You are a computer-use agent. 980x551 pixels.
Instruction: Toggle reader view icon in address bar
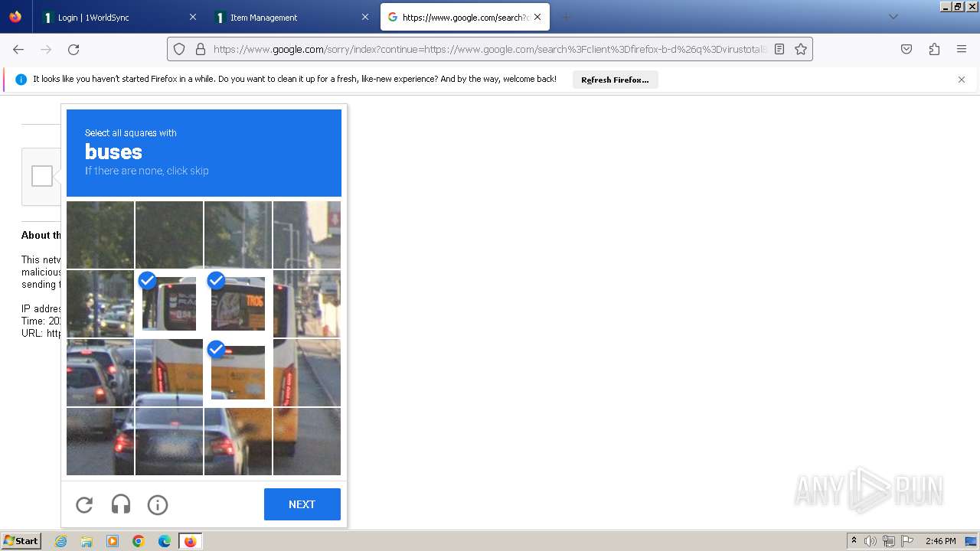pyautogui.click(x=779, y=49)
